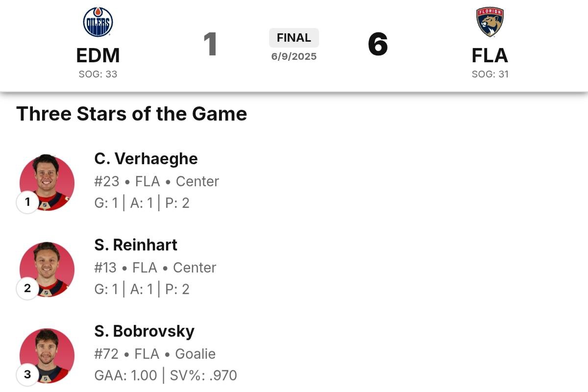588x392 pixels.
Task: Click the third star rank badge
Action: (x=27, y=375)
